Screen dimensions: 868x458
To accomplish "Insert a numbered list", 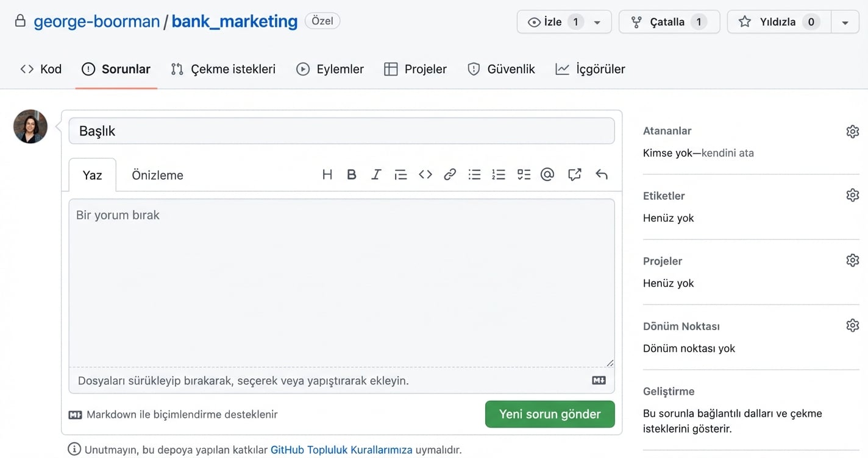I will coord(499,175).
